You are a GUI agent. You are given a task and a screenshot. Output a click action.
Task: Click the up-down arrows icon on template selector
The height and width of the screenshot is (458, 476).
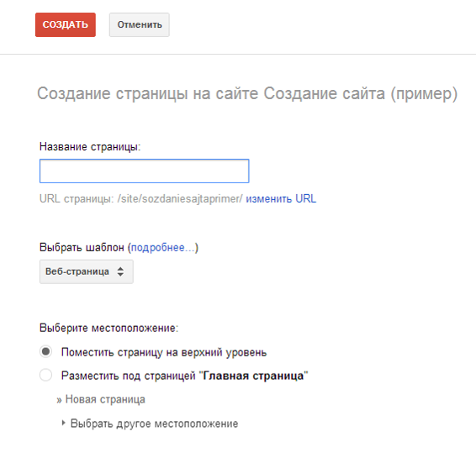pos(120,271)
